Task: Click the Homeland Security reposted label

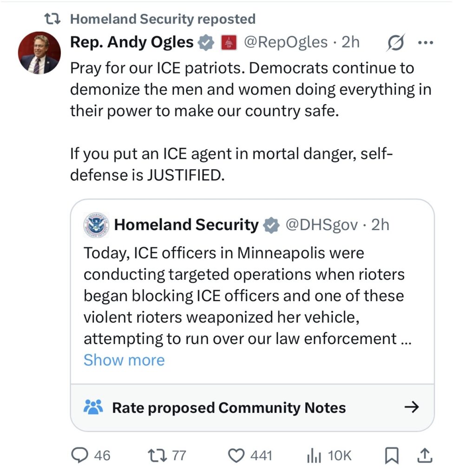Action: 162,19
